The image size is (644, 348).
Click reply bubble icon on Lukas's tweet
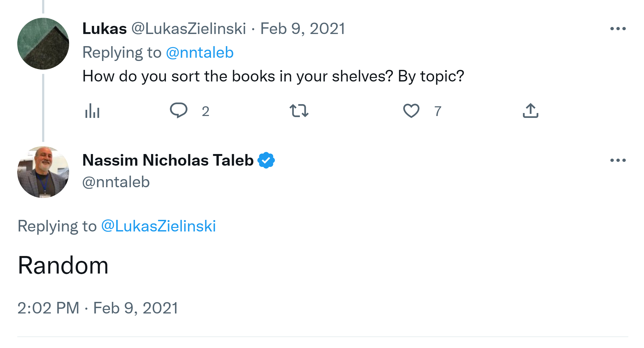(178, 110)
